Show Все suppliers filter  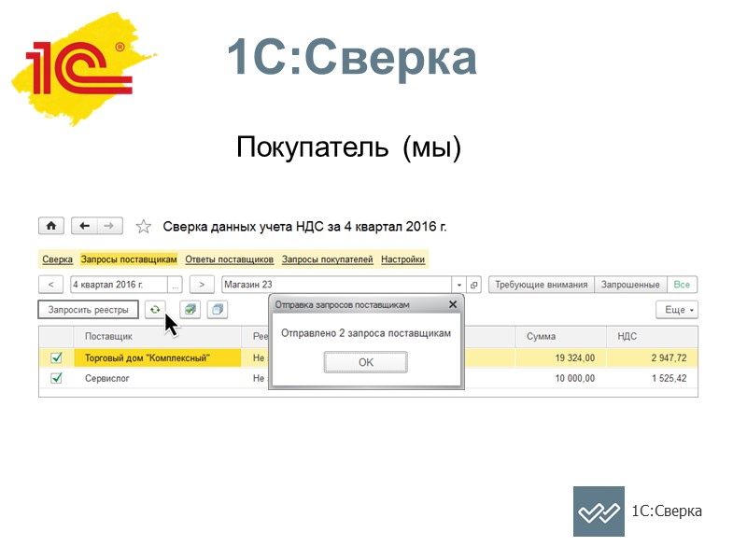click(682, 285)
